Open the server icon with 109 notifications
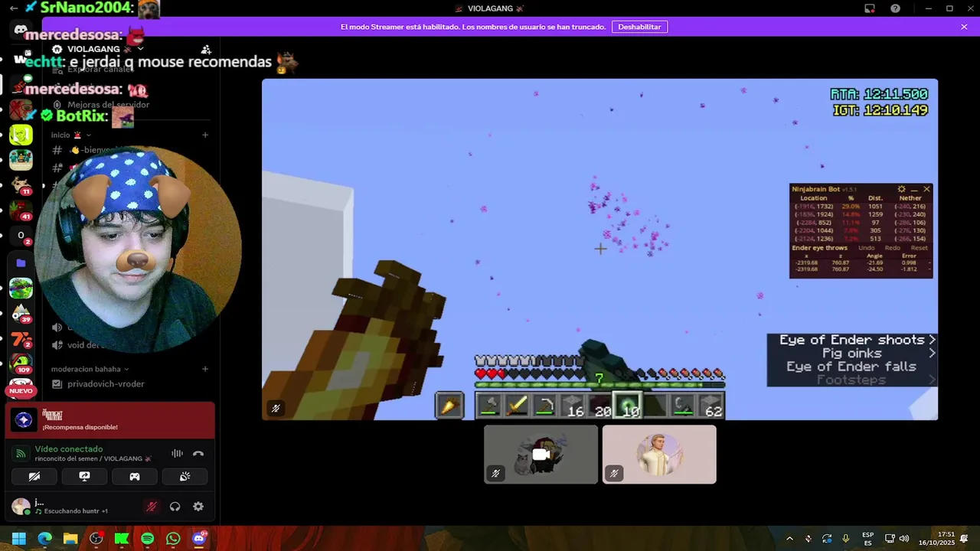Image resolution: width=980 pixels, height=551 pixels. tap(21, 363)
